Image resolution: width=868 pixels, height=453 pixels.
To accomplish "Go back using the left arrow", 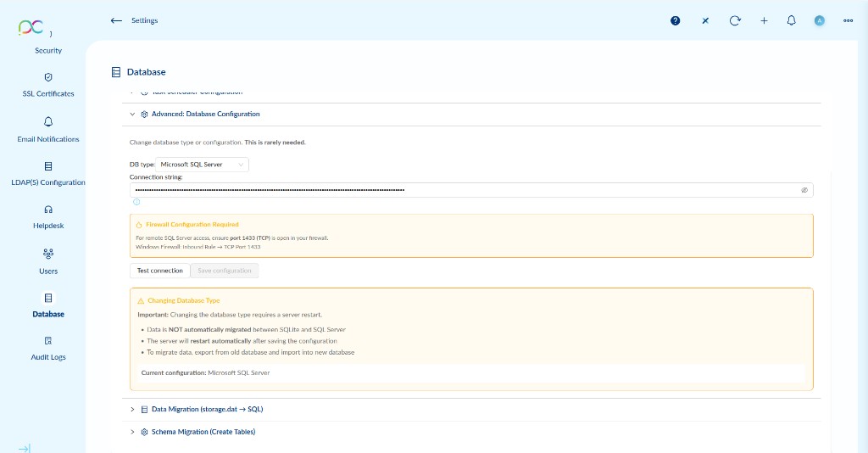I will coord(116,20).
